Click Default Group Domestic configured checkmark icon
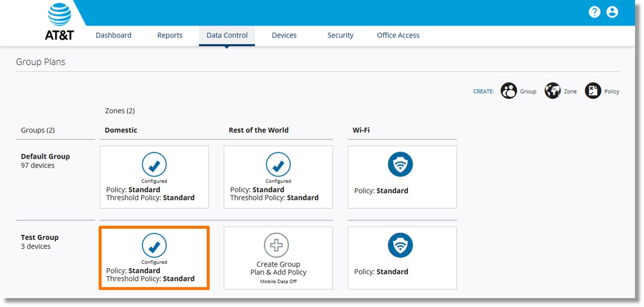This screenshot has height=307, width=644. [x=154, y=165]
